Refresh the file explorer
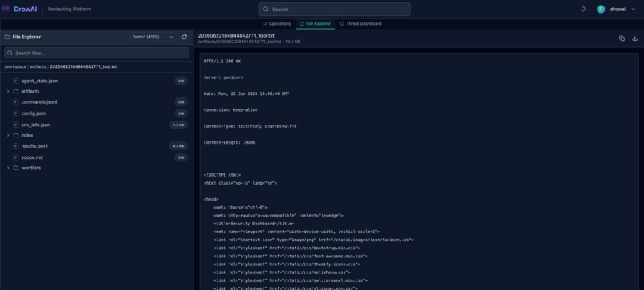Image resolution: width=644 pixels, height=290 pixels. [185, 37]
